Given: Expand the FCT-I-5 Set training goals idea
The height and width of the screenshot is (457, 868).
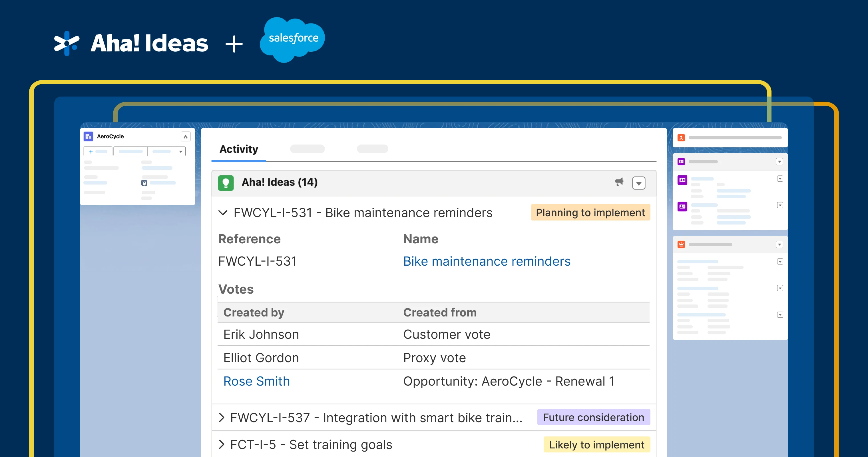Looking at the screenshot, I should click(x=222, y=444).
